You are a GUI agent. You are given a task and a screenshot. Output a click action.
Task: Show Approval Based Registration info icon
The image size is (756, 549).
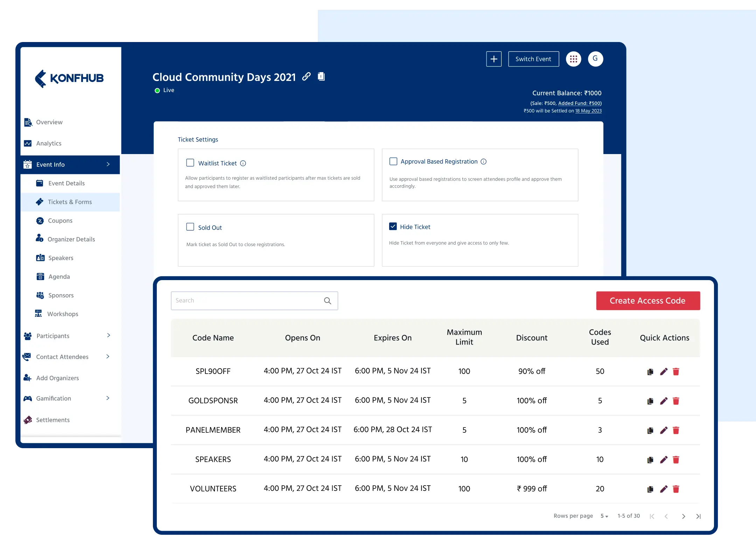click(x=483, y=161)
